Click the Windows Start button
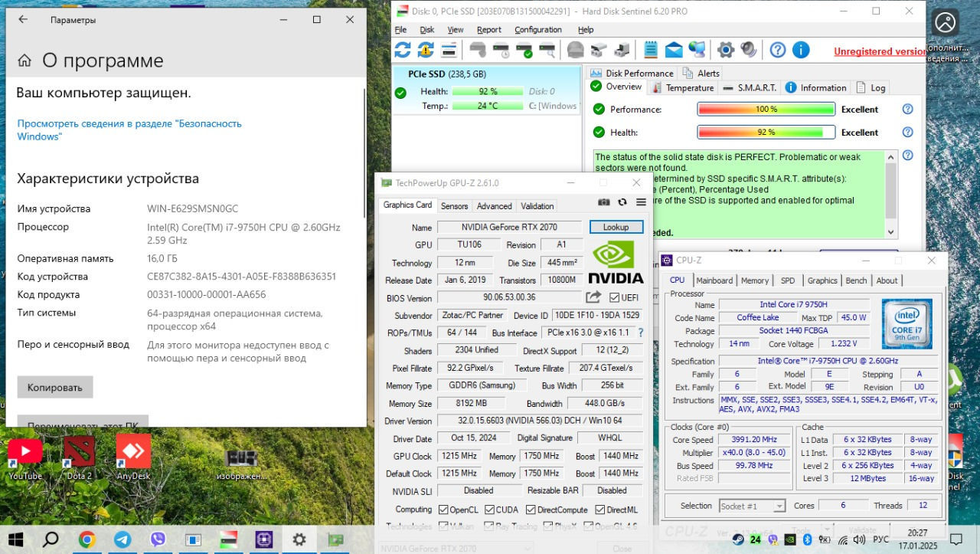The width and height of the screenshot is (980, 554). (x=15, y=539)
